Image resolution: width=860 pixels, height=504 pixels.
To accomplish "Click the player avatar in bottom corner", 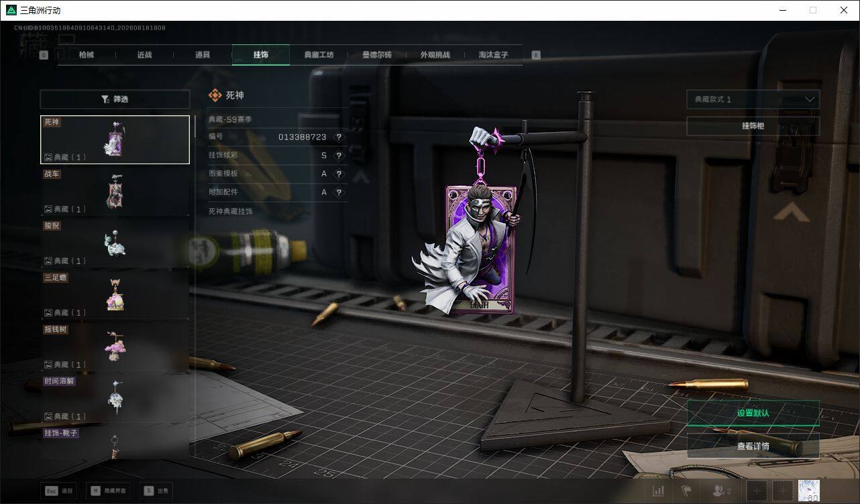I will tap(809, 491).
